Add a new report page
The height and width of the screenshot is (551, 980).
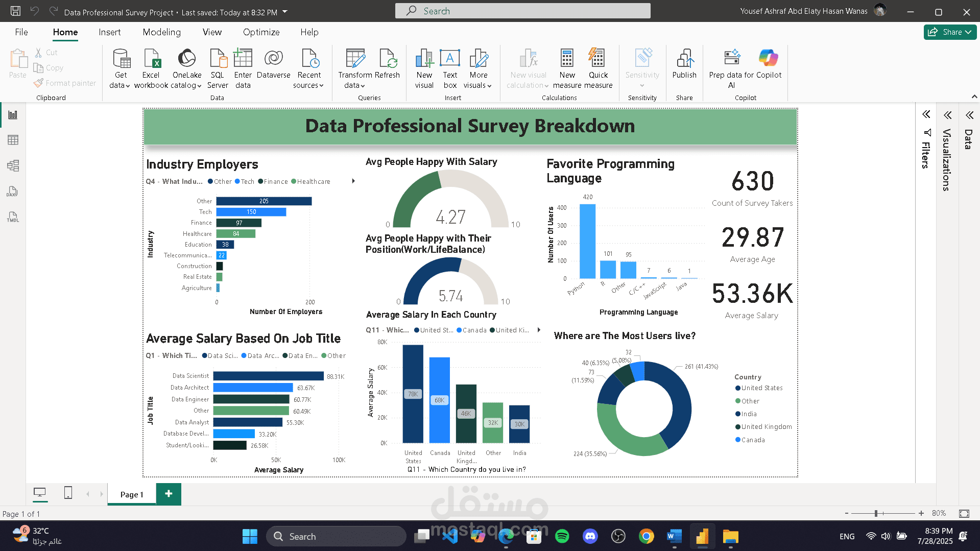[x=169, y=494]
